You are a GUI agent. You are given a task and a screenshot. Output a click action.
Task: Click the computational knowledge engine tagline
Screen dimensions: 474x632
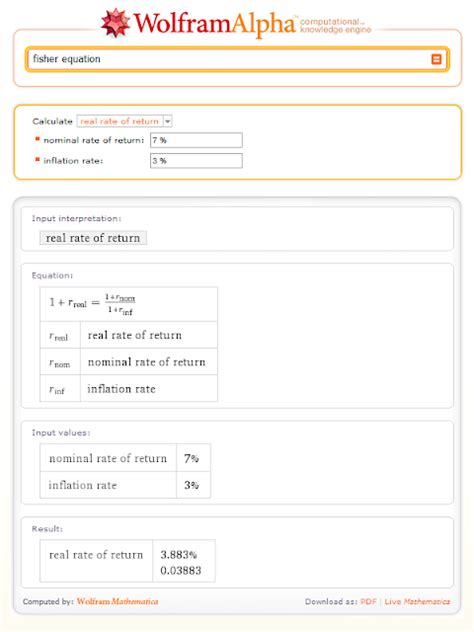(335, 25)
